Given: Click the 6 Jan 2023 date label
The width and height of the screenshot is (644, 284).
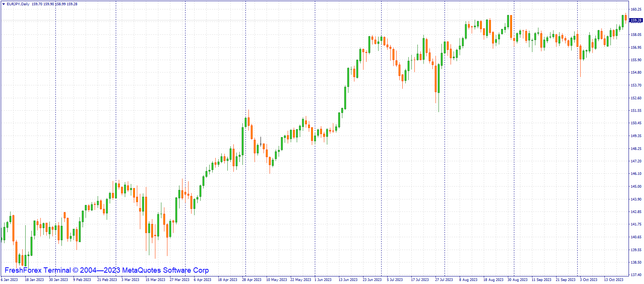Looking at the screenshot, I should pyautogui.click(x=9, y=280).
